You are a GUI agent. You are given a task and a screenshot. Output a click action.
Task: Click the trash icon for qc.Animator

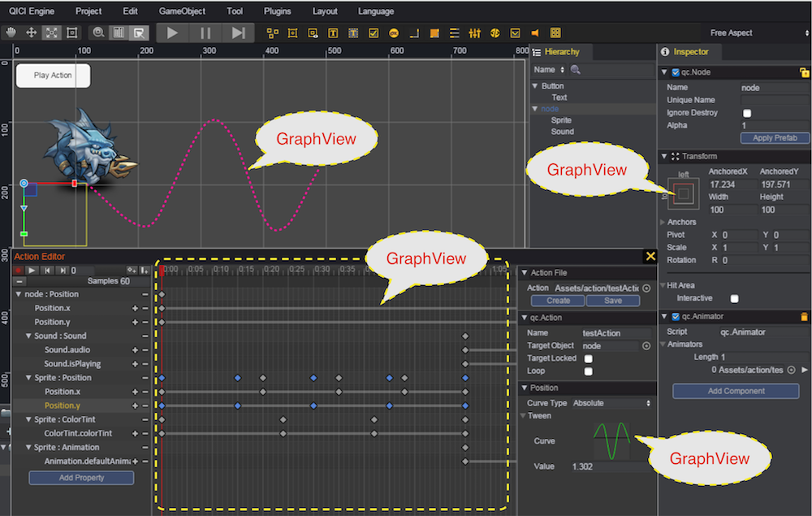(x=804, y=317)
